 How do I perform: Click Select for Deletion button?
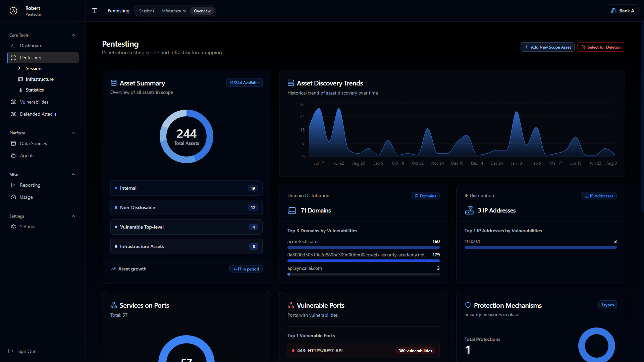601,47
